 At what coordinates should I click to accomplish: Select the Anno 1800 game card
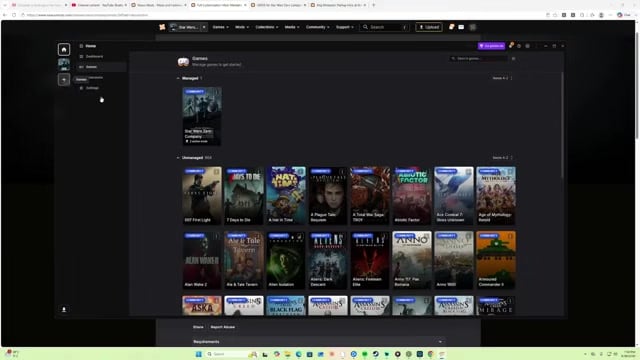coord(454,260)
